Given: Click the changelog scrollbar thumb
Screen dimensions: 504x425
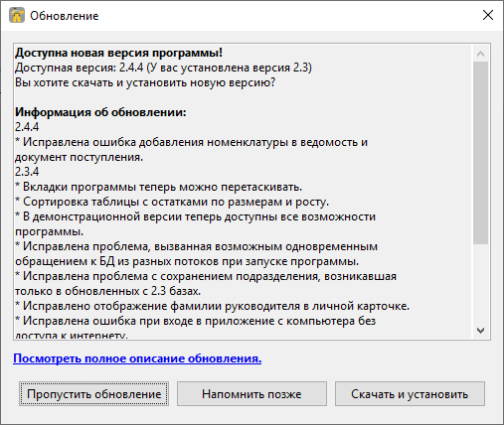Looking at the screenshot, I should point(480,153).
